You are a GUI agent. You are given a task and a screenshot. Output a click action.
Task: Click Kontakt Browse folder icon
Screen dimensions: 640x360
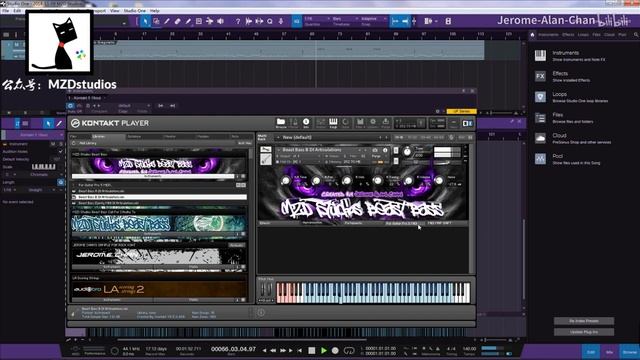(x=281, y=123)
